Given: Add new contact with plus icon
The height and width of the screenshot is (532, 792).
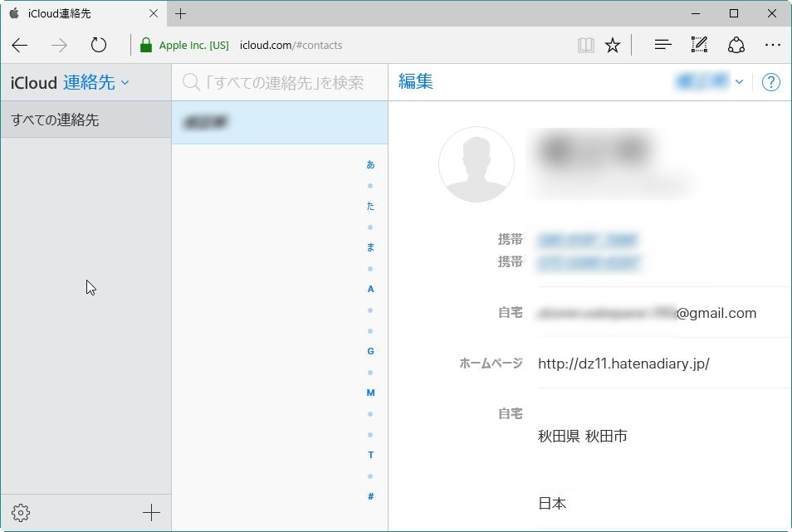Looking at the screenshot, I should click(151, 513).
